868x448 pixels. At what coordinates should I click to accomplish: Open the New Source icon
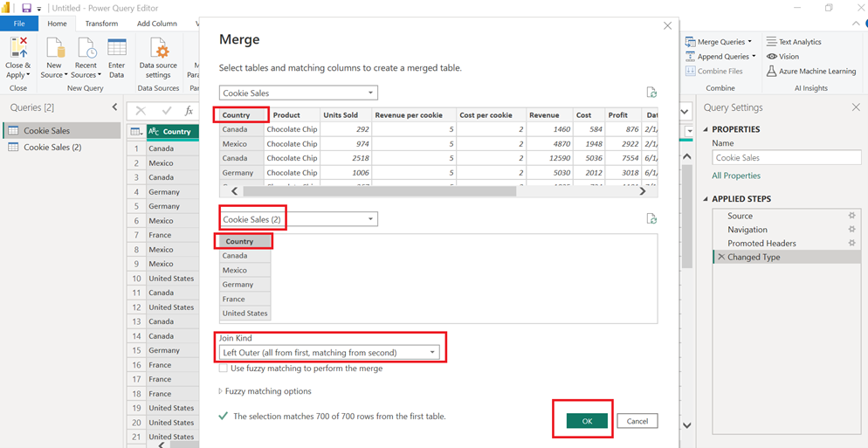[55, 48]
